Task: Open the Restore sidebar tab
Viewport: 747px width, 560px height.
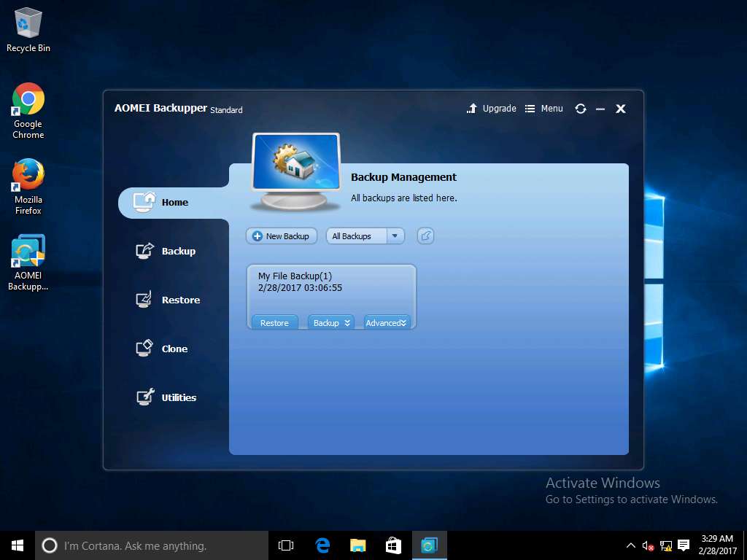Action: click(168, 300)
